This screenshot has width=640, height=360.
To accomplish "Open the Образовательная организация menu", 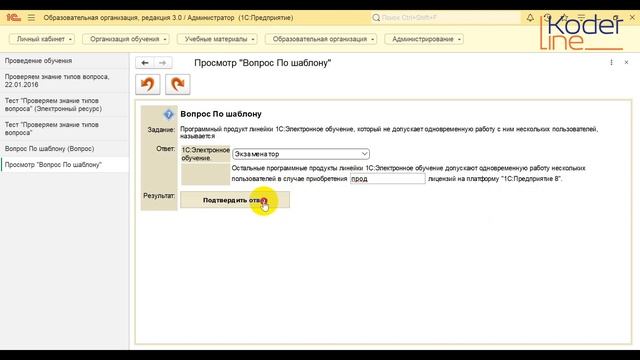I will tap(321, 39).
